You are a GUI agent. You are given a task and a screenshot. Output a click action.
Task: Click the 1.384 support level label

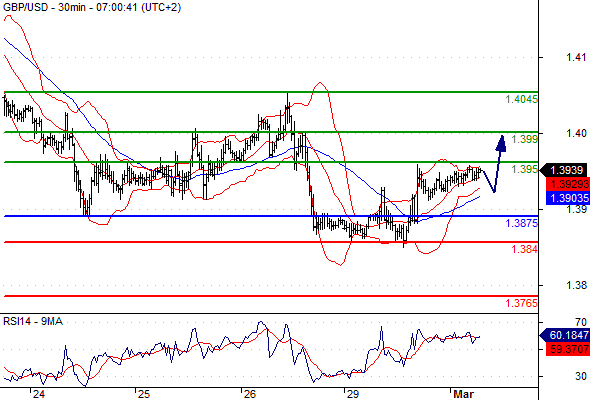(525, 249)
